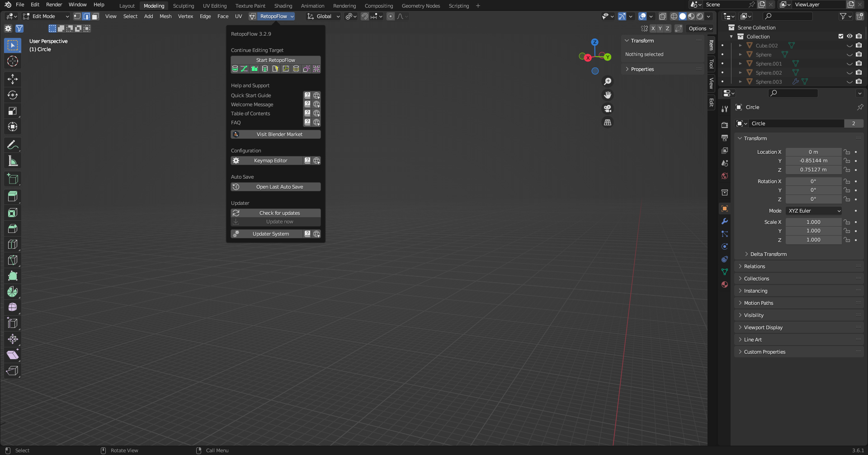Select the Rotate tool
The image size is (868, 455).
(x=13, y=95)
